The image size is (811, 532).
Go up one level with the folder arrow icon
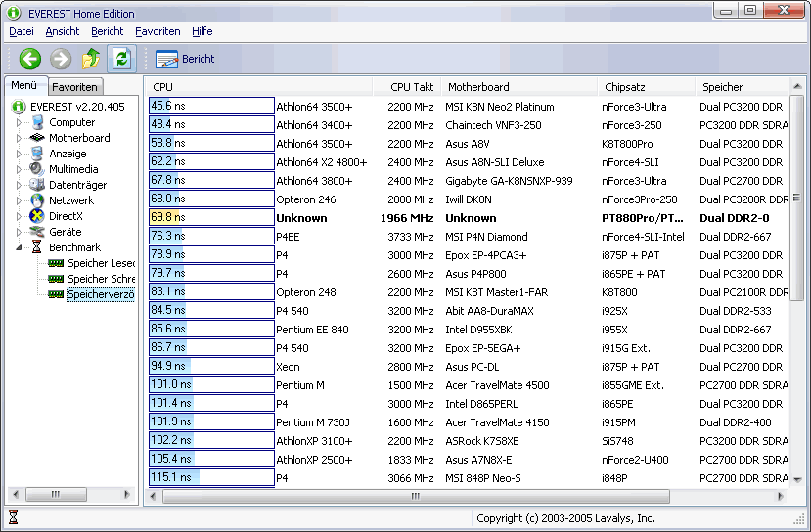click(91, 59)
